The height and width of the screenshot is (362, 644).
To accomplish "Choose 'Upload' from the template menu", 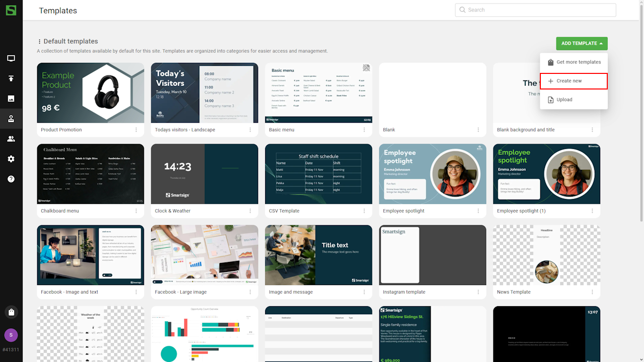I will [574, 100].
